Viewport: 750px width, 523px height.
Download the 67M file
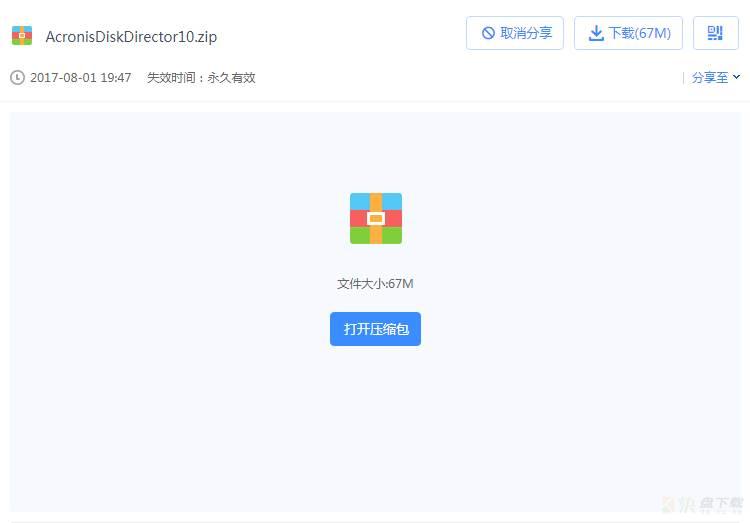tap(628, 33)
